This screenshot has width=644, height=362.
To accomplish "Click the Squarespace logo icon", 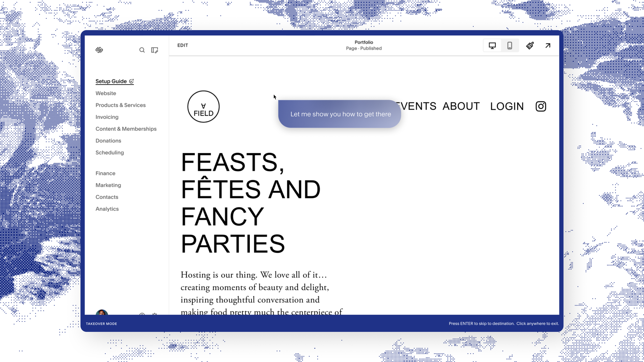I will (99, 50).
